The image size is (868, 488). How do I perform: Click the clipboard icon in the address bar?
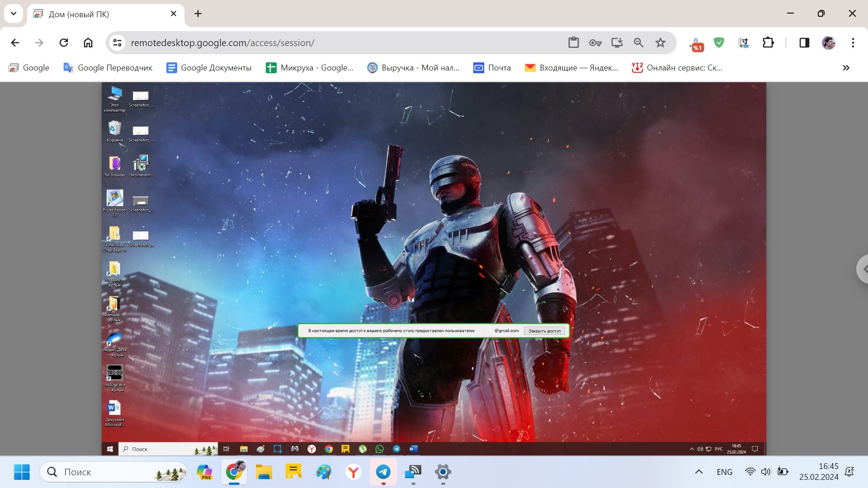coord(573,42)
